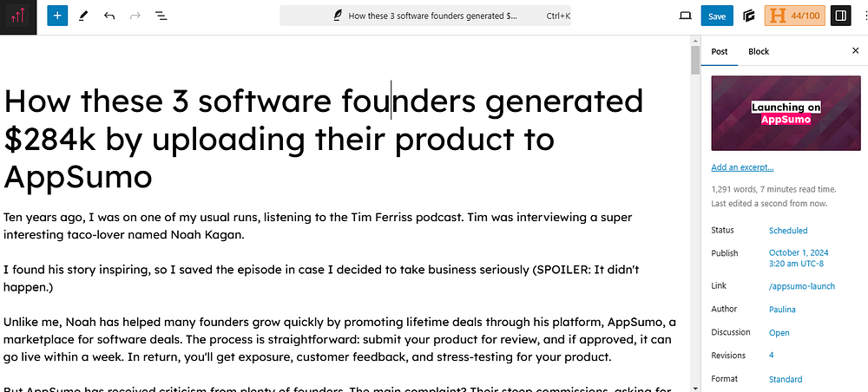Toggle the Settings sidebar panel
Image resolution: width=868 pixels, height=392 pixels.
coord(840,16)
